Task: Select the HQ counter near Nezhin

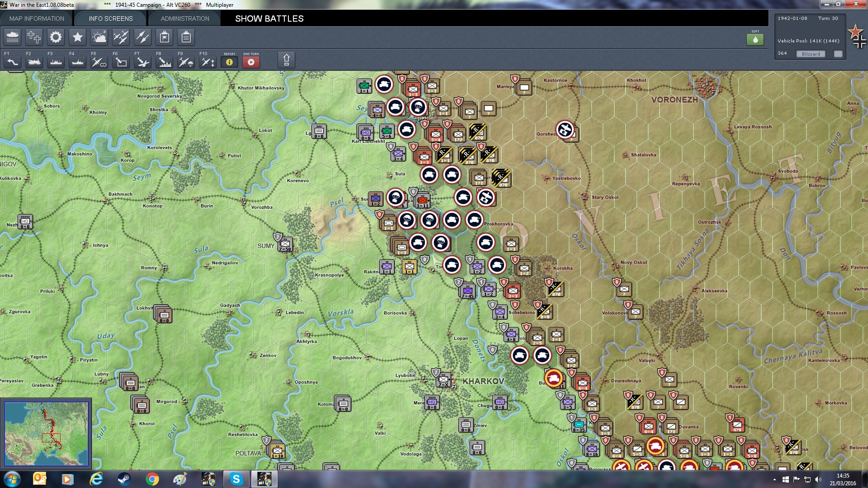Action: tap(25, 221)
